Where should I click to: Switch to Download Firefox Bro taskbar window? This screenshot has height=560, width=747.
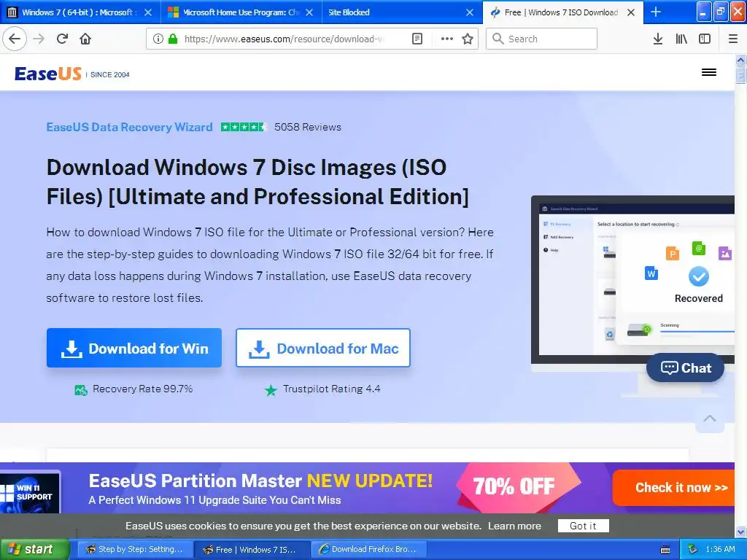369,550
